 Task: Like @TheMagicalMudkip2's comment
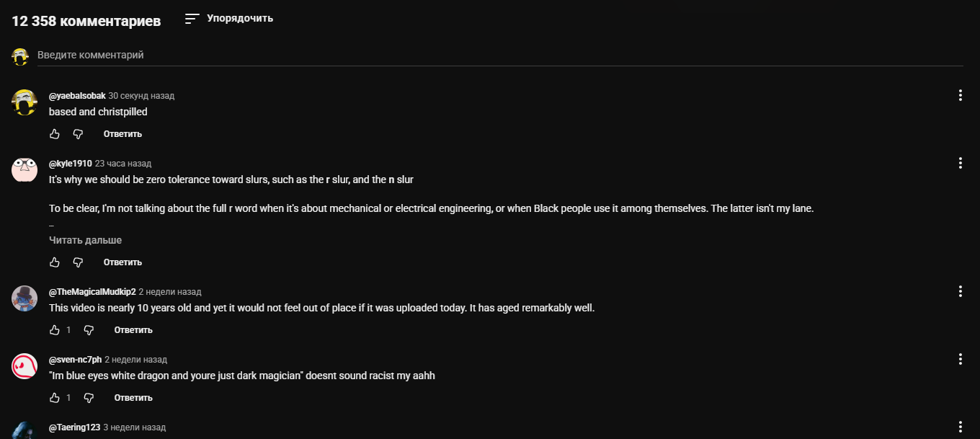pos(55,330)
